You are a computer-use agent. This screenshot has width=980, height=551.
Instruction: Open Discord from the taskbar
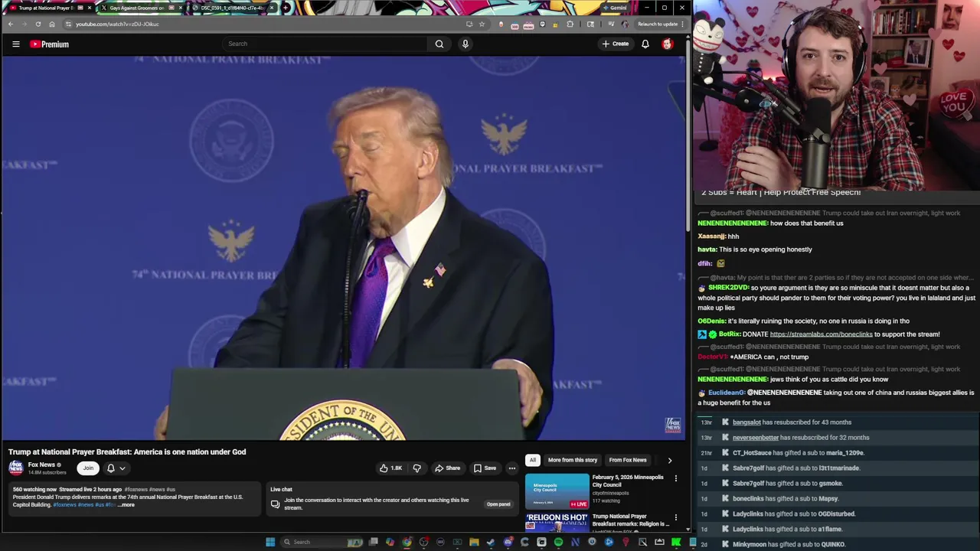click(x=508, y=542)
